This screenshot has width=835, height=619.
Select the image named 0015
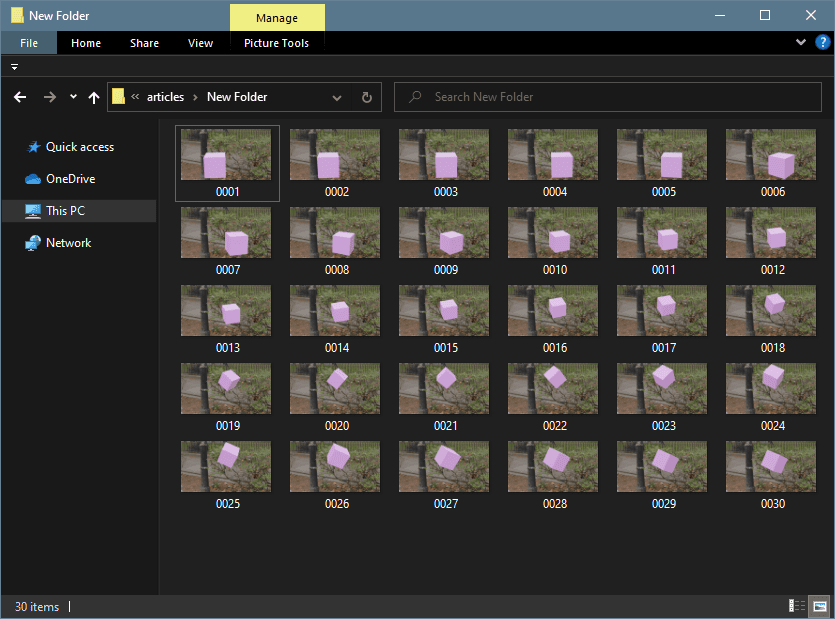point(443,311)
